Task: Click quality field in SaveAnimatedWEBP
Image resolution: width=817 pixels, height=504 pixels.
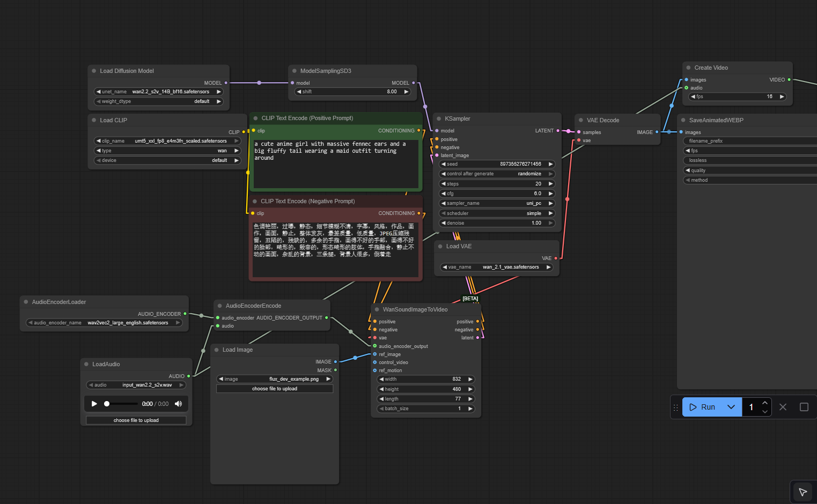Action: (750, 171)
